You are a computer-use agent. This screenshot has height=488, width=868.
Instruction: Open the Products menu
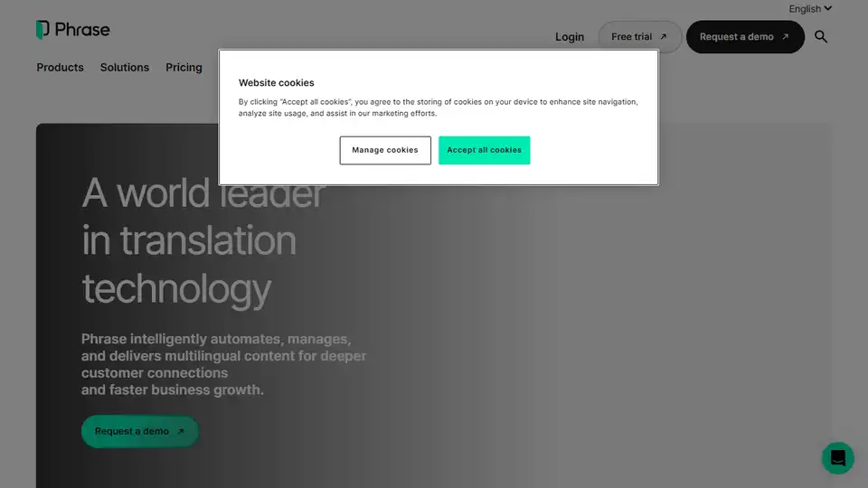click(x=60, y=68)
